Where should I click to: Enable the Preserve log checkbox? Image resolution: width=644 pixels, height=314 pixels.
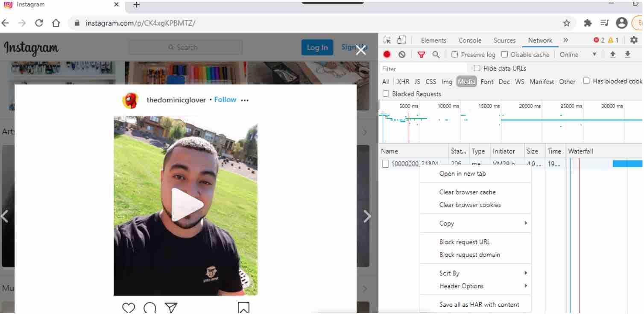pyautogui.click(x=455, y=54)
